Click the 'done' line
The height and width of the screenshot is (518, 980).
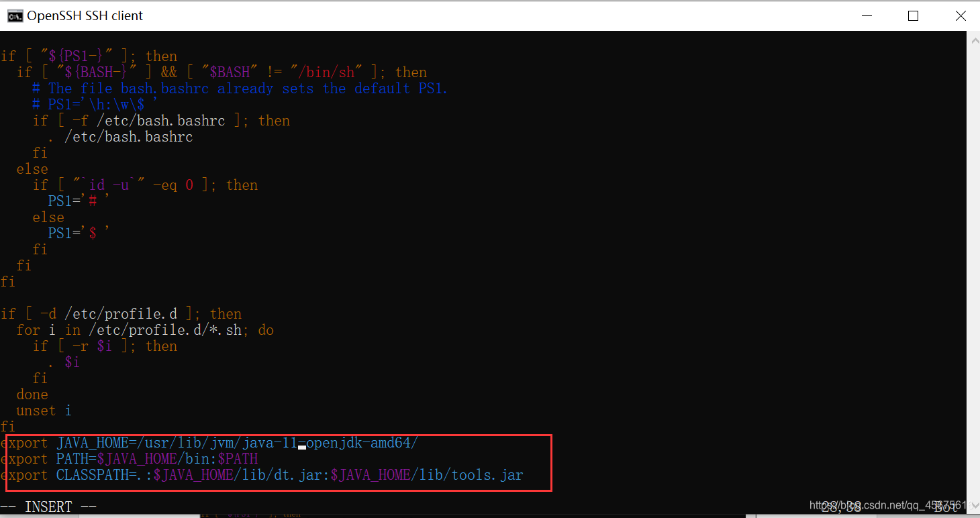[x=32, y=395]
